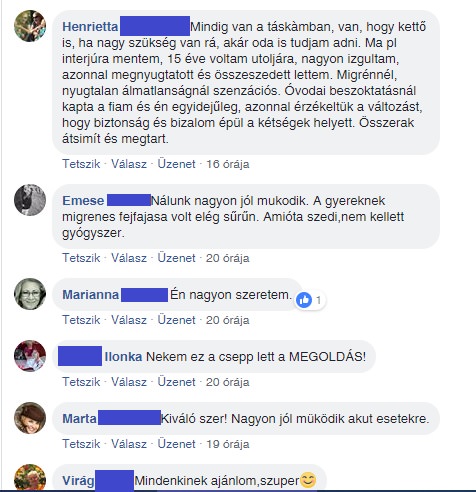
Task: Open the 19 órája timestamp link
Action: (x=228, y=444)
